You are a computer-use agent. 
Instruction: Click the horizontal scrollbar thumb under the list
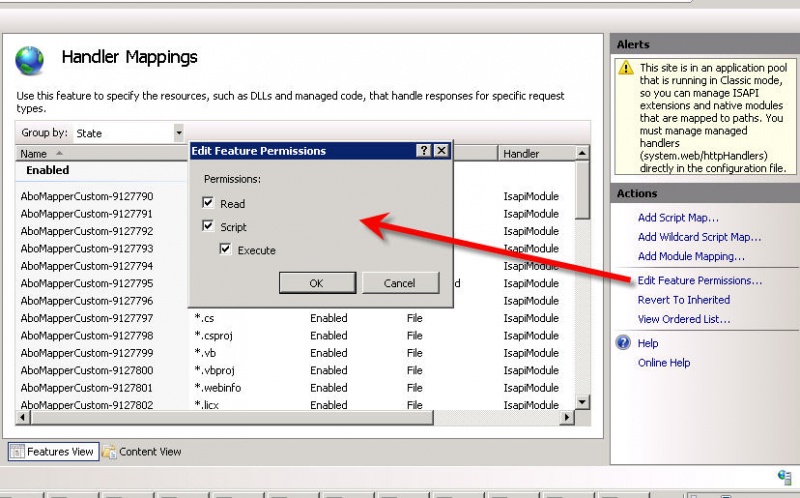coord(232,417)
